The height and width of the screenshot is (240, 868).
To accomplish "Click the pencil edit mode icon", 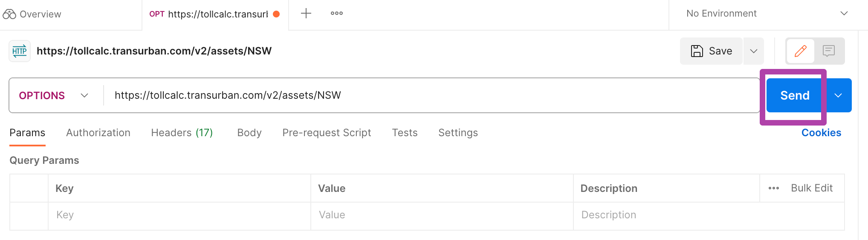I will [x=801, y=51].
